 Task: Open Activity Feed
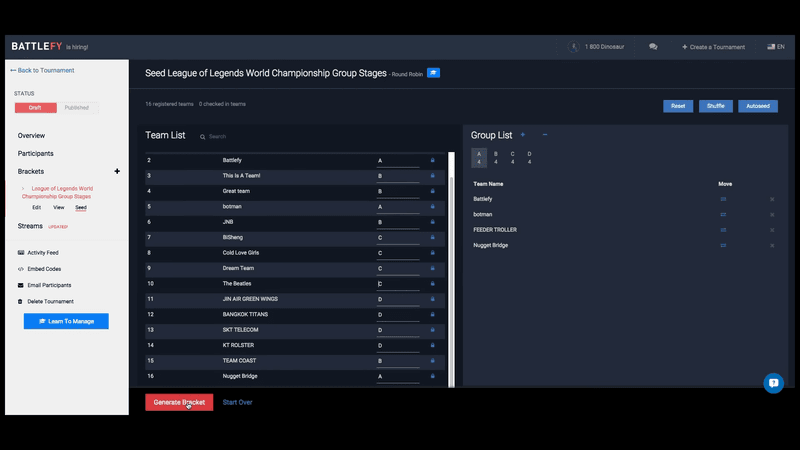click(x=38, y=253)
